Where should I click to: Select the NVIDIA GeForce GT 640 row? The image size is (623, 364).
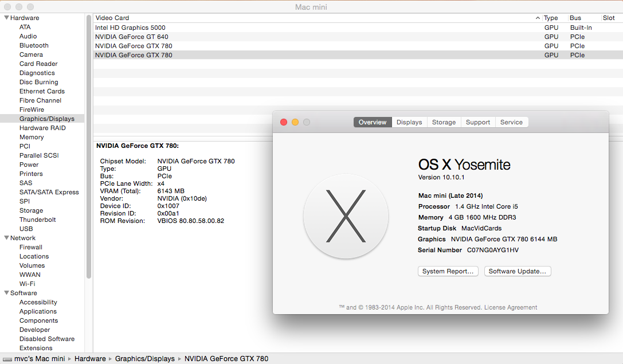point(358,37)
